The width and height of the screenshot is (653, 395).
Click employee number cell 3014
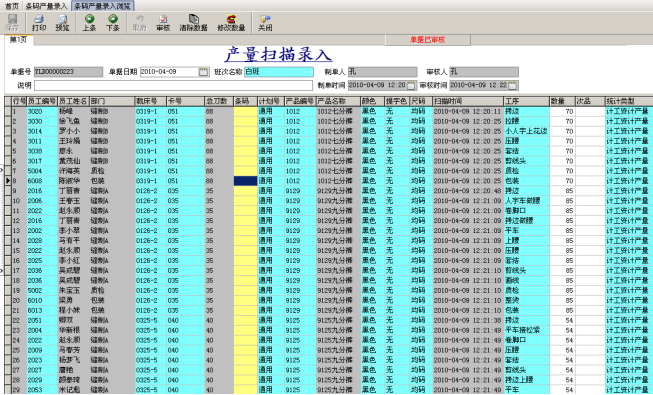(42, 131)
